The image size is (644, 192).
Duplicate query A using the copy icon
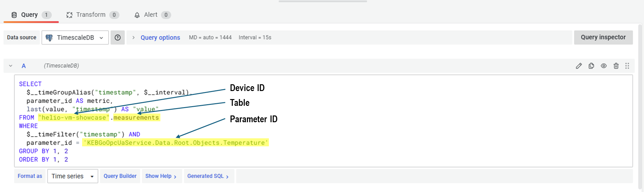(x=591, y=66)
